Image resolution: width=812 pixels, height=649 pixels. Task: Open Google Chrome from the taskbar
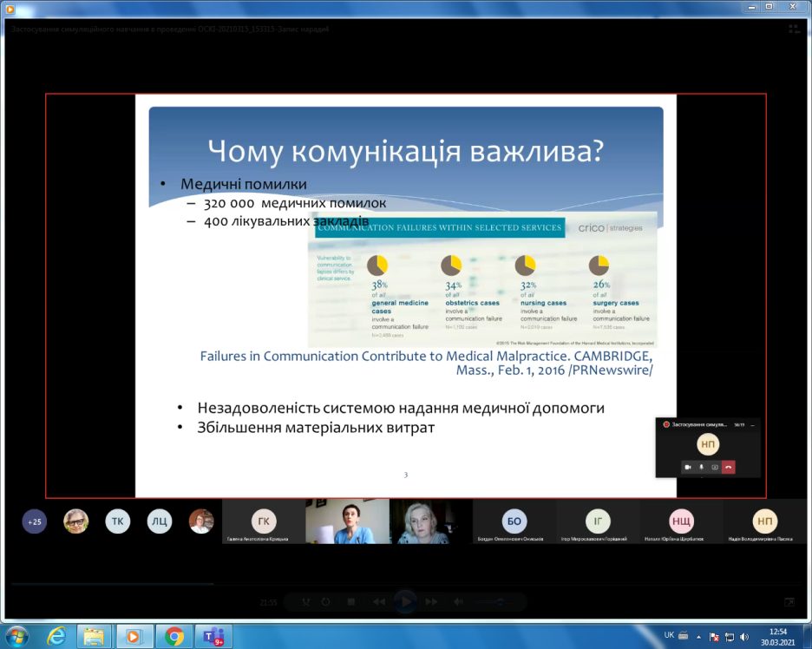coord(174,635)
